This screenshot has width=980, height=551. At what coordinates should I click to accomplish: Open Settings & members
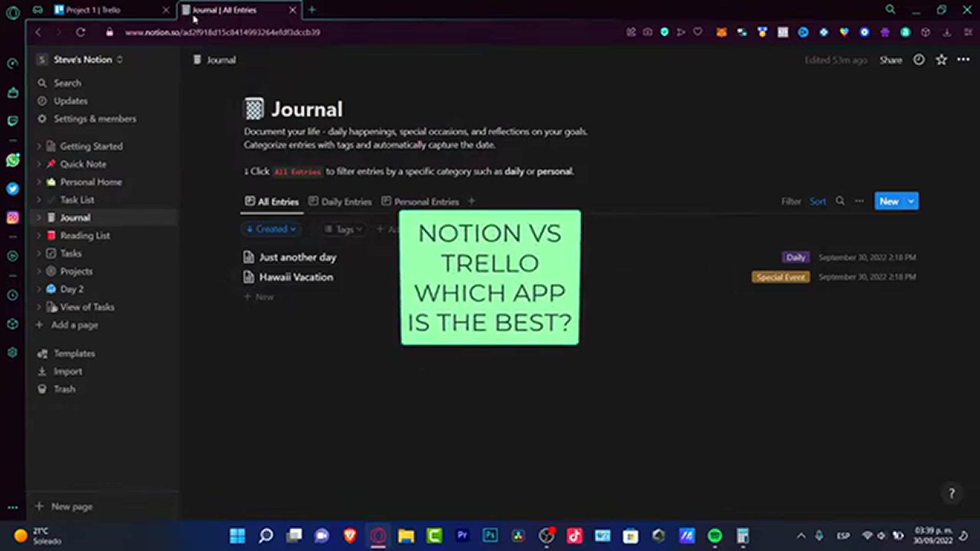coord(94,118)
